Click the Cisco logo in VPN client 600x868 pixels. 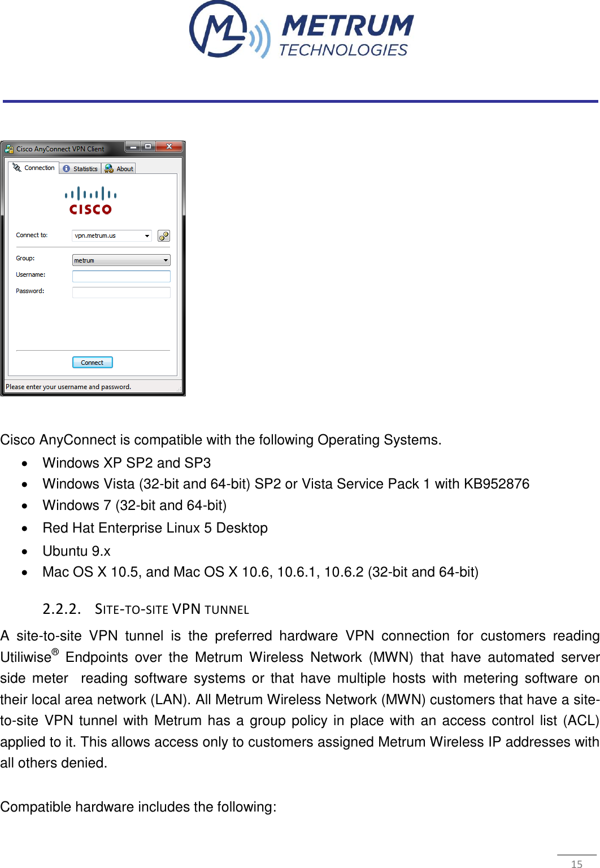tap(90, 200)
